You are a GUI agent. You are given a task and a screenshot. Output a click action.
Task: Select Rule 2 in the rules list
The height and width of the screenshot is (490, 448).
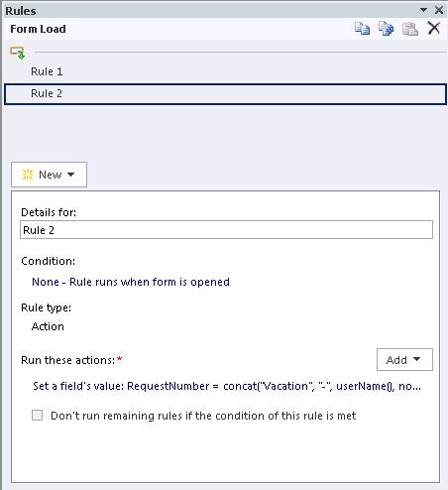pos(225,94)
